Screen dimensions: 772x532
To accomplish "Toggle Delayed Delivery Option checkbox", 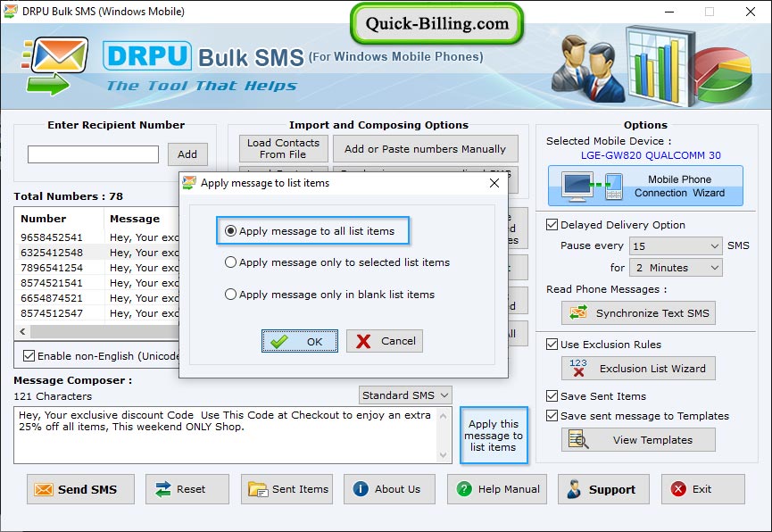I will click(552, 225).
